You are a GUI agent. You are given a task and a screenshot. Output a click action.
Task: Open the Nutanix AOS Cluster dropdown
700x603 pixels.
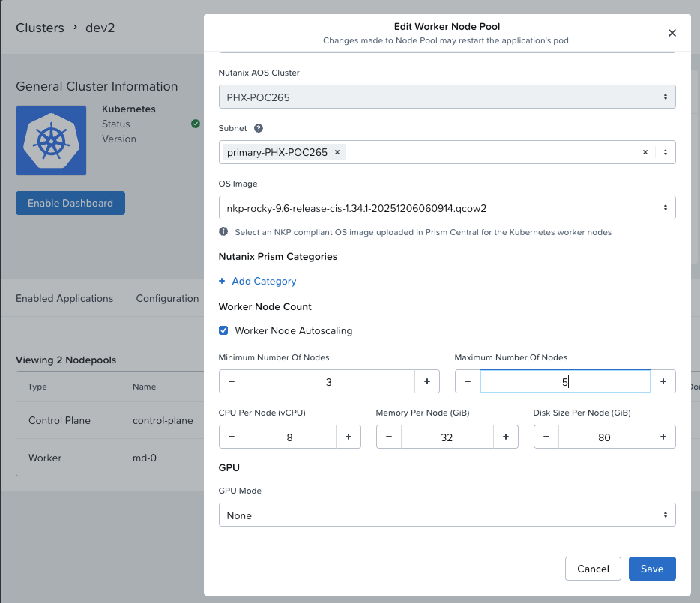[x=447, y=97]
